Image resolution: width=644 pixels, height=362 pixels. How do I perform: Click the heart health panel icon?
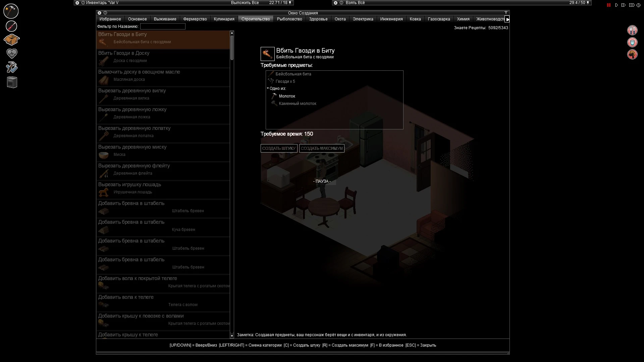(11, 53)
